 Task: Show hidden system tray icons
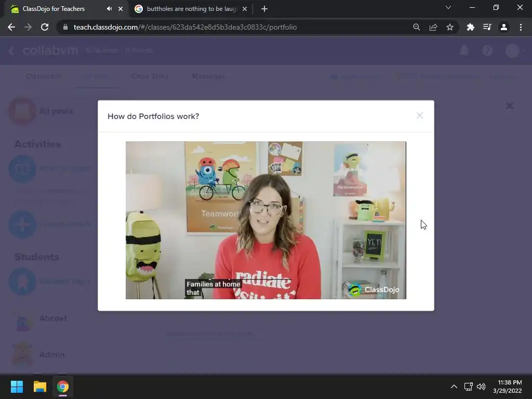pyautogui.click(x=454, y=387)
